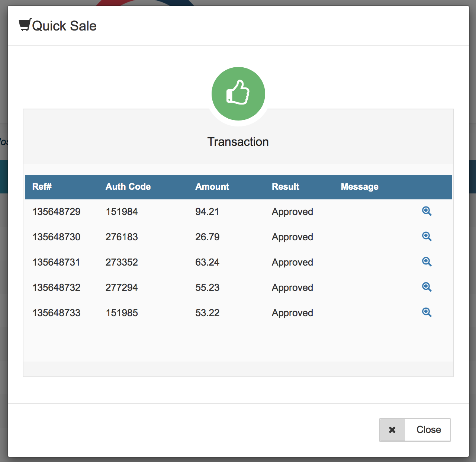Sort the table by Amount
Image resolution: width=476 pixels, height=462 pixels.
click(212, 187)
